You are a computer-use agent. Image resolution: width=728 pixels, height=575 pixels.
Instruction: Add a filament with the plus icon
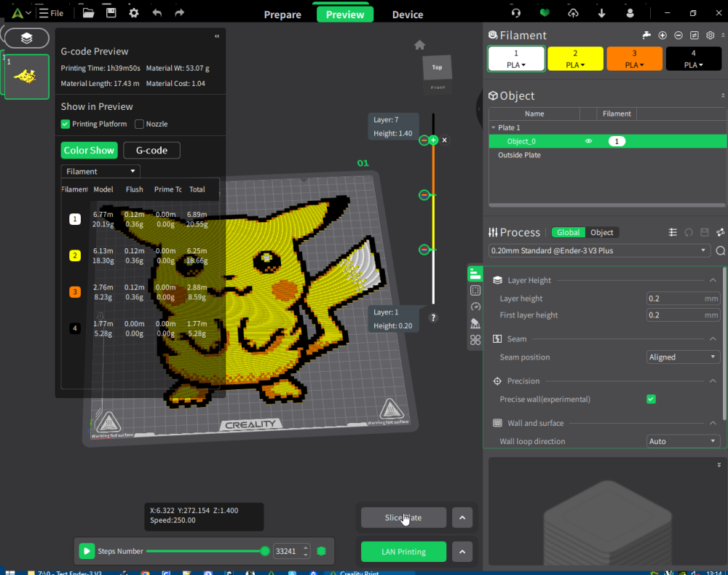pos(662,35)
